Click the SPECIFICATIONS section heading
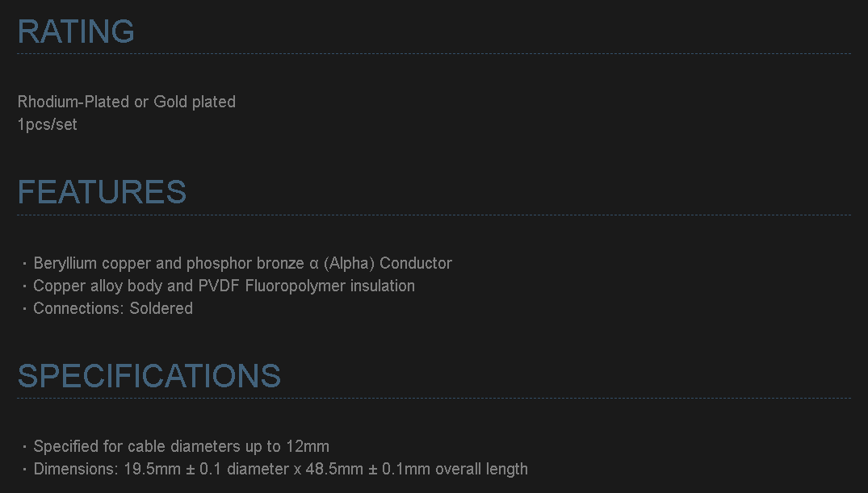This screenshot has width=868, height=493. click(x=149, y=376)
